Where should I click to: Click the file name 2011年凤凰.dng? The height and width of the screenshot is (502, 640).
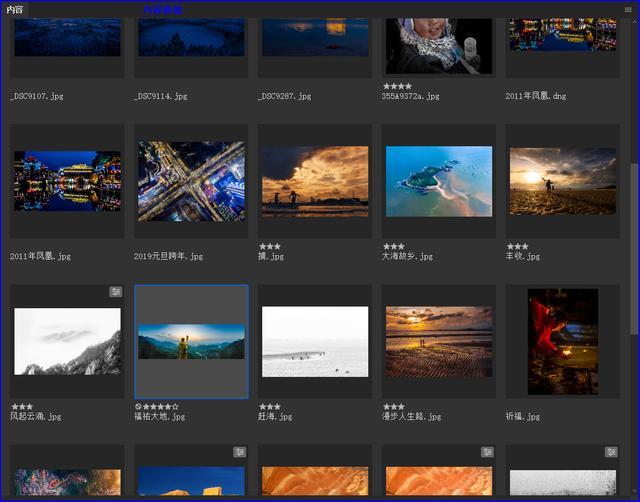[x=536, y=96]
